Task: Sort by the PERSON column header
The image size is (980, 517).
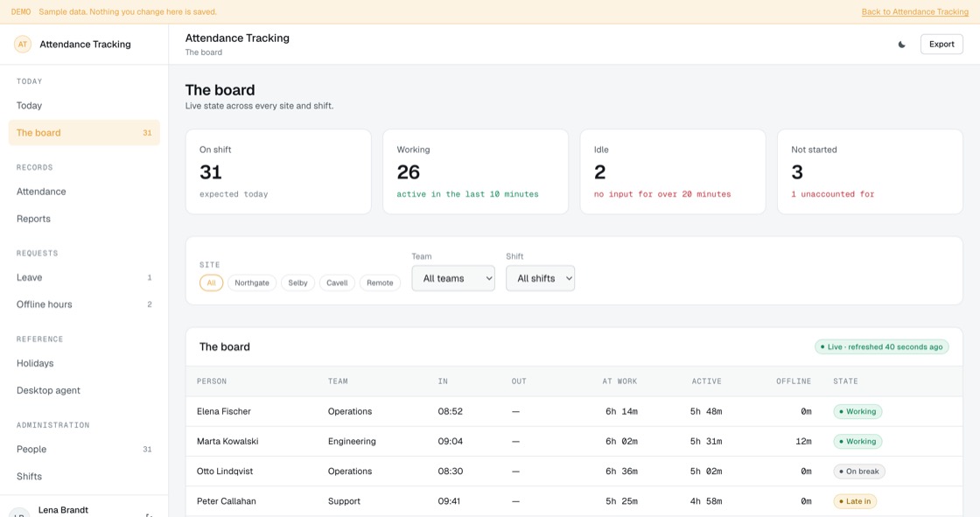Action: click(212, 381)
